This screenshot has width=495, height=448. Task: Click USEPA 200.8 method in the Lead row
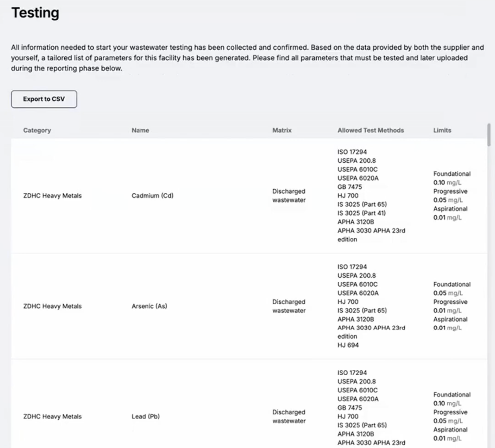[356, 382]
